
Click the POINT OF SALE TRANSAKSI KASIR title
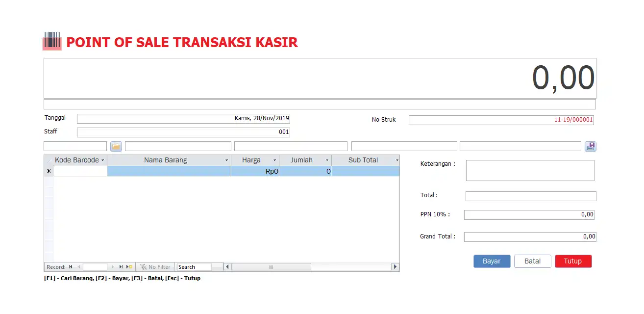[x=182, y=42]
